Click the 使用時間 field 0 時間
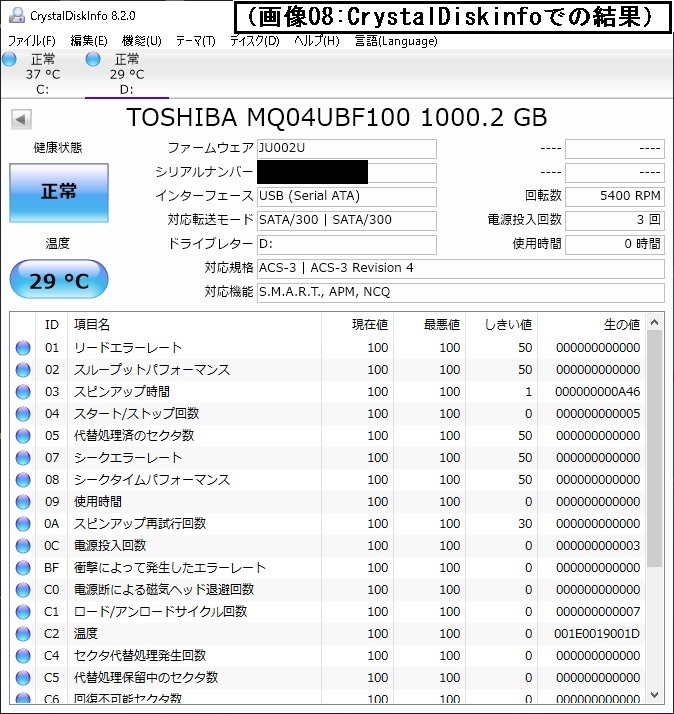674x714 pixels. (x=614, y=245)
